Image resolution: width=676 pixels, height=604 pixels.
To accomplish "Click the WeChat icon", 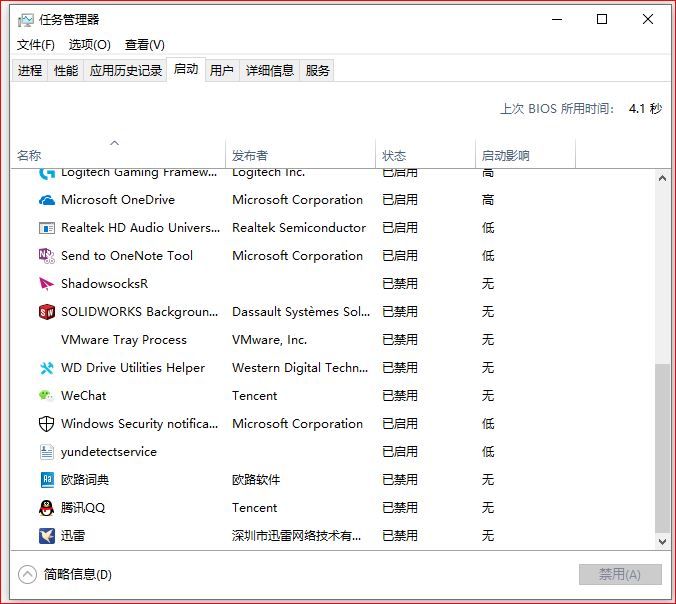I will (x=47, y=395).
